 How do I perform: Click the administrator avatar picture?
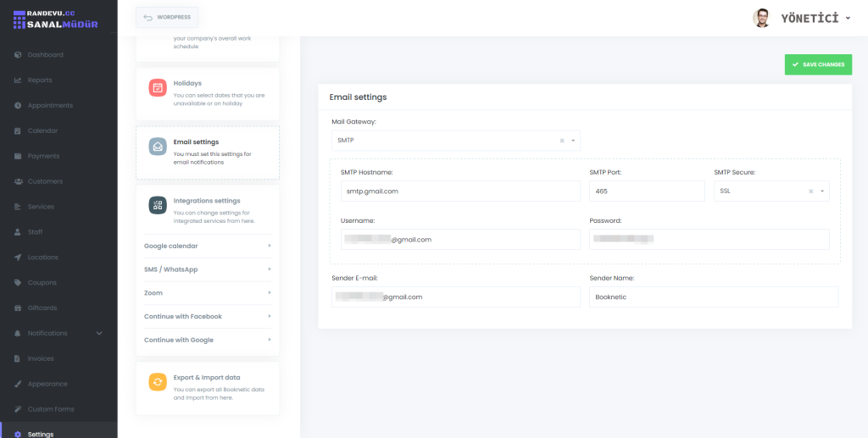pos(761,18)
